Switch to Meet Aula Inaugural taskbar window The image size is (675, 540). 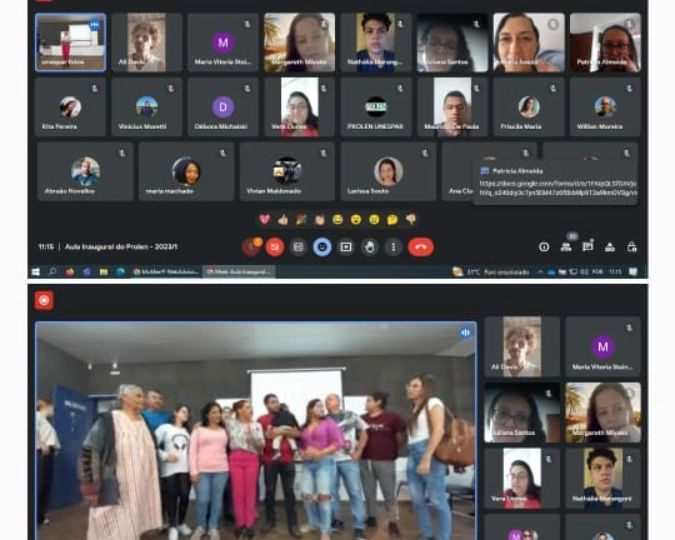pos(238,272)
